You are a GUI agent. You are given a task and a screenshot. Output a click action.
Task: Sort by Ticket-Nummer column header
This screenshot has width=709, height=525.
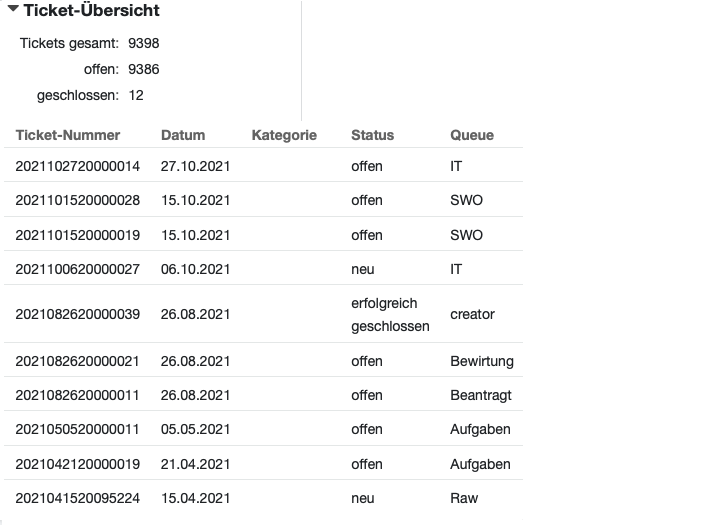[68, 135]
